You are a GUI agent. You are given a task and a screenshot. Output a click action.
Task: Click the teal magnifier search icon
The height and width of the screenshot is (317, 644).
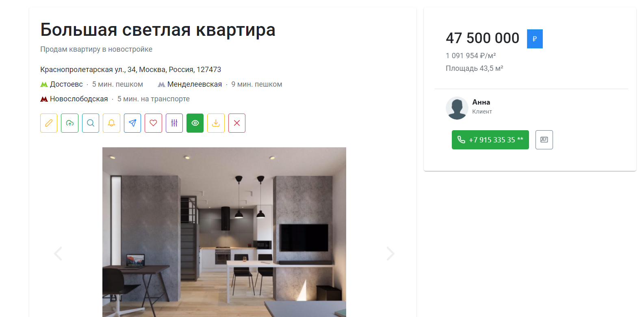[91, 123]
